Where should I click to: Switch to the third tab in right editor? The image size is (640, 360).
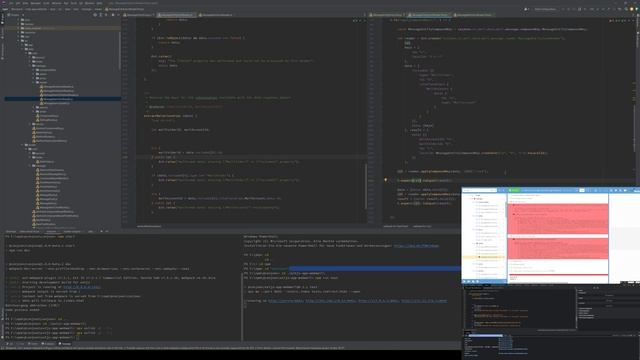point(473,15)
